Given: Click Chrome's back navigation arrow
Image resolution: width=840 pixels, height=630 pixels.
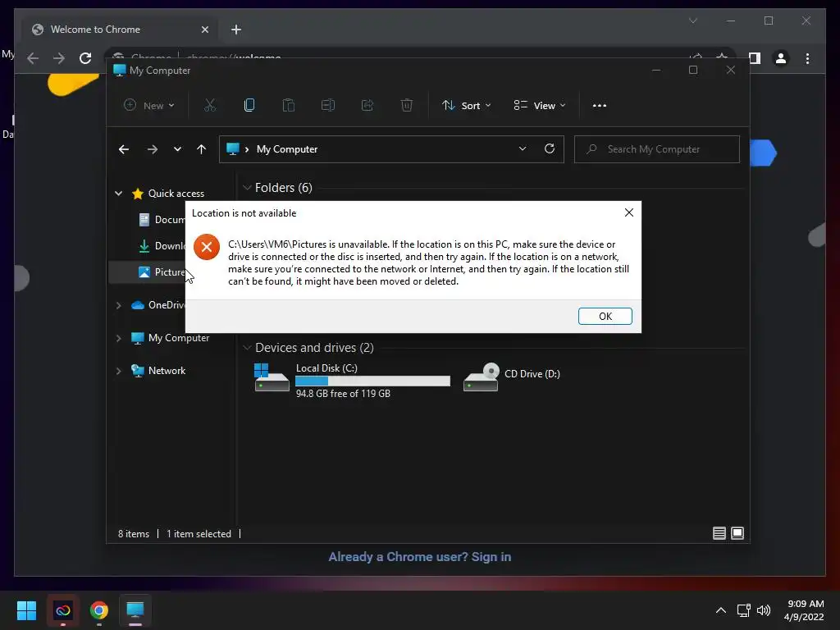Looking at the screenshot, I should 33,58.
